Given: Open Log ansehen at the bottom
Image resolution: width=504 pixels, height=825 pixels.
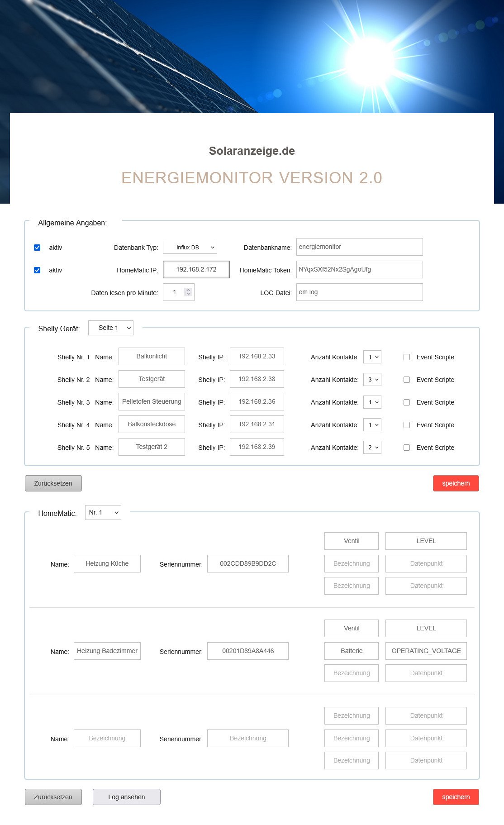Looking at the screenshot, I should 126,797.
